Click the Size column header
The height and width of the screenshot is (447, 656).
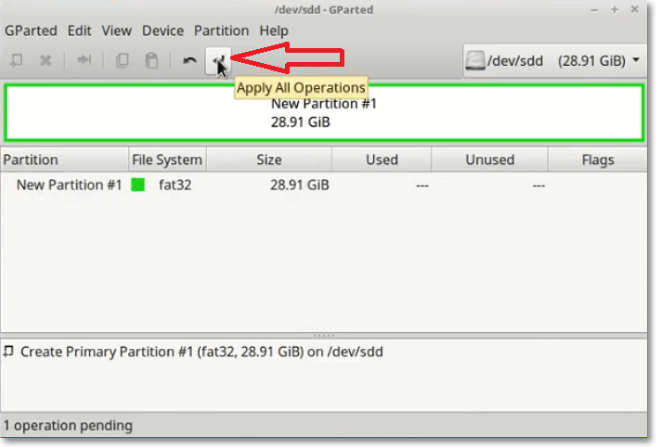click(269, 159)
